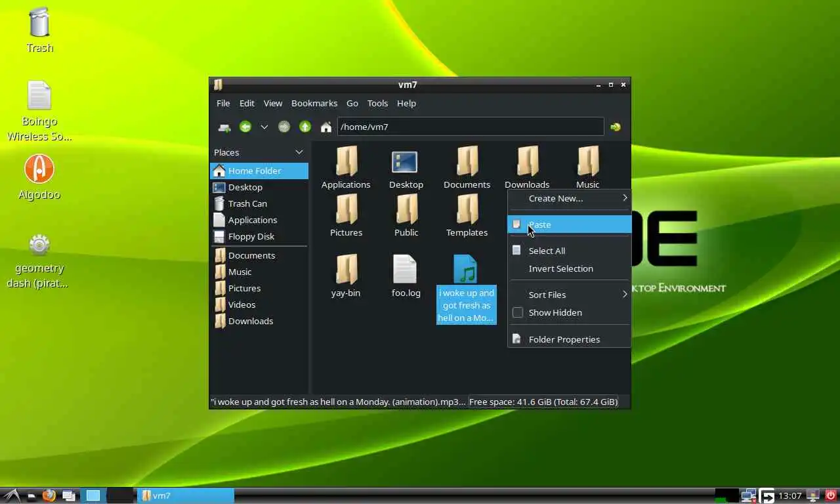
Task: Select the Boingo Wireless file on desktop
Action: tap(39, 112)
